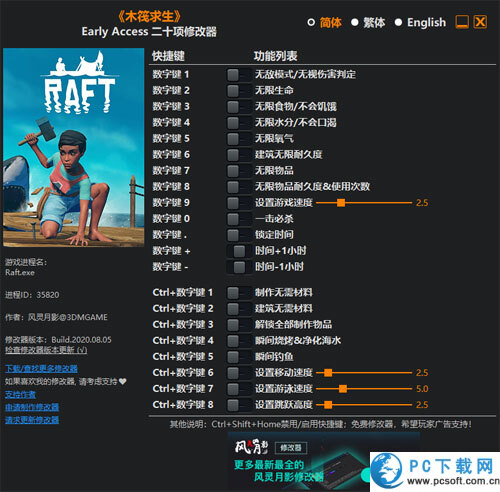Viewport: 500px width, 492px height.
Task: Click the 时间-1小时 button switch
Action: (x=239, y=267)
